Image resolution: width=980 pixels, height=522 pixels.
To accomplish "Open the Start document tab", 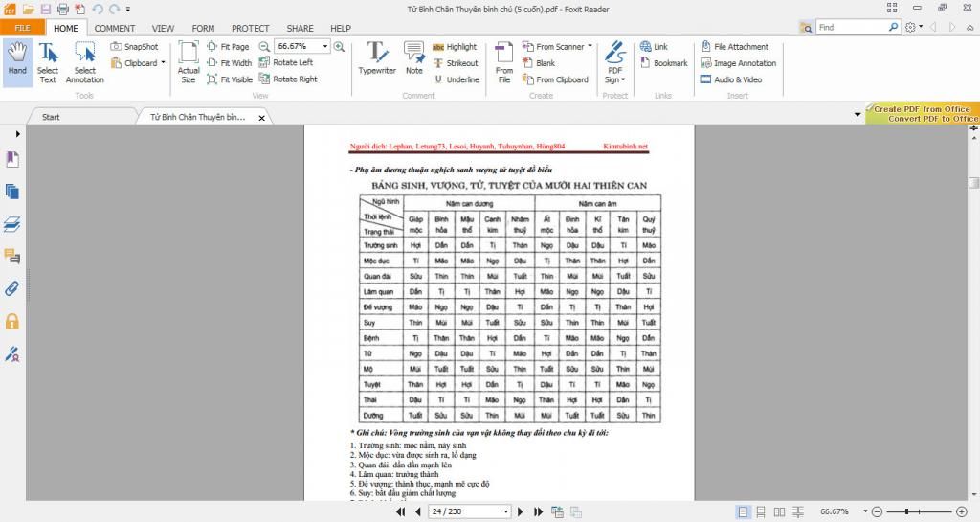I will tap(52, 117).
